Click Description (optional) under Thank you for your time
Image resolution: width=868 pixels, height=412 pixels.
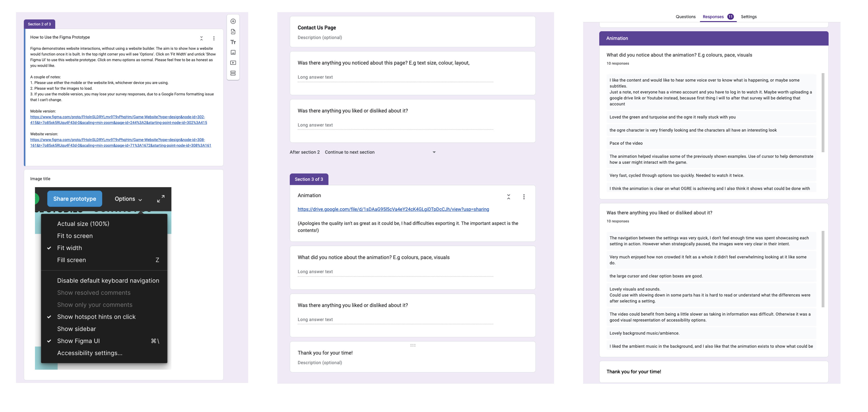pos(319,363)
